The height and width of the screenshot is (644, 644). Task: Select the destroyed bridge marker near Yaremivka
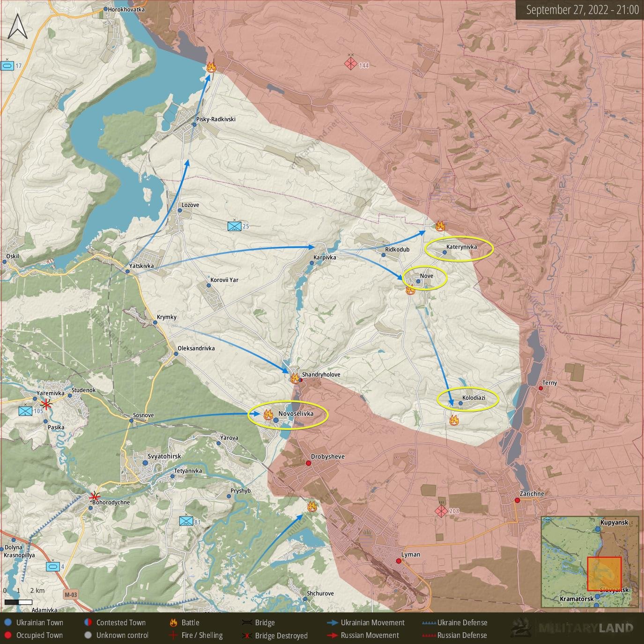point(46,403)
